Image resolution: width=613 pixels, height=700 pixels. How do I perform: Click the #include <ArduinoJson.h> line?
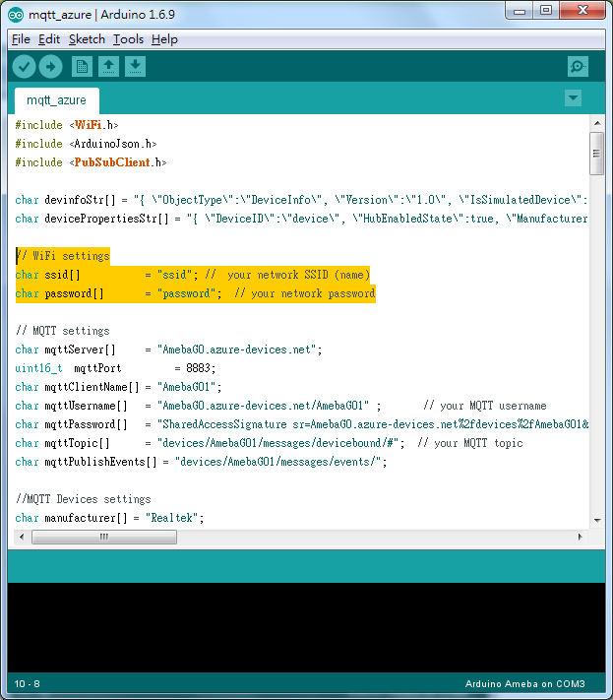click(87, 144)
